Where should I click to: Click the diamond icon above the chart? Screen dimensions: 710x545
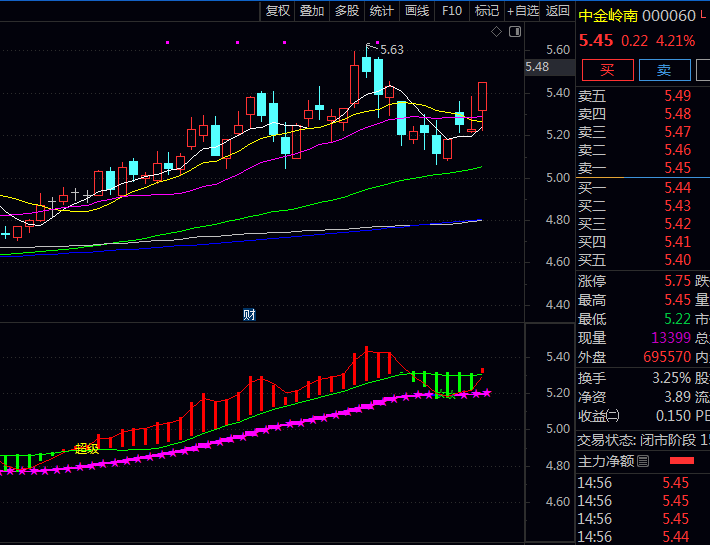[x=497, y=32]
